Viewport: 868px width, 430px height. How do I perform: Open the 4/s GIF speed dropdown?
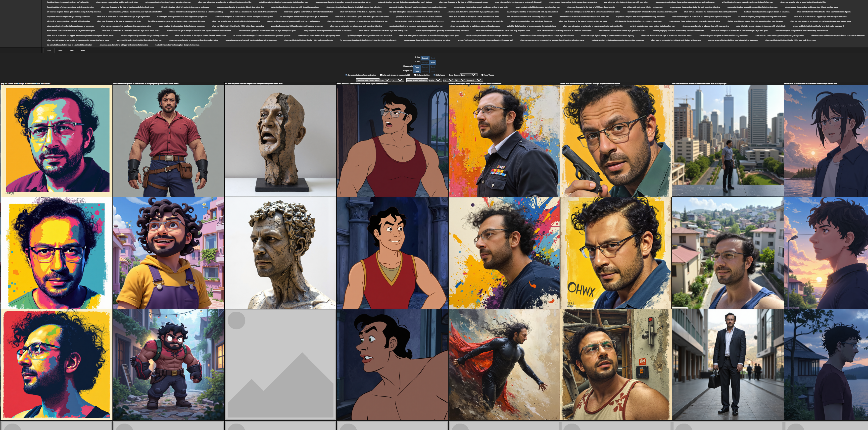point(460,80)
